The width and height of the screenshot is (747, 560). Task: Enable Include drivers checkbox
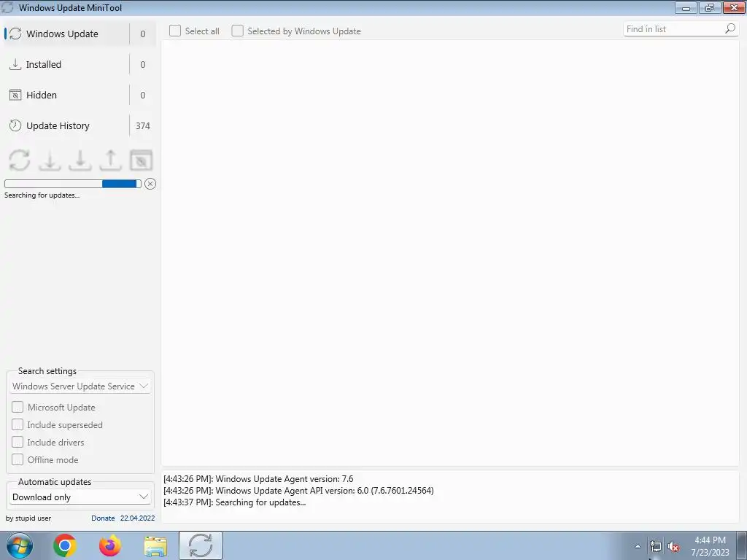[x=18, y=443]
